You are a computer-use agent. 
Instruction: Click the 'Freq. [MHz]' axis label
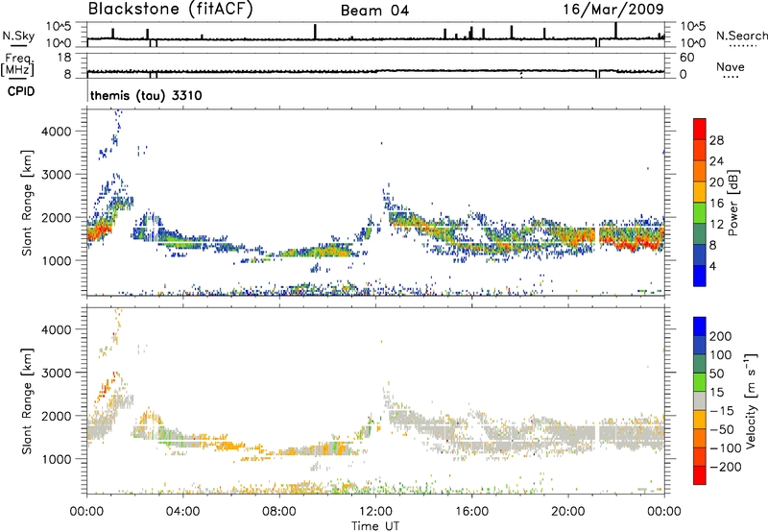(17, 65)
